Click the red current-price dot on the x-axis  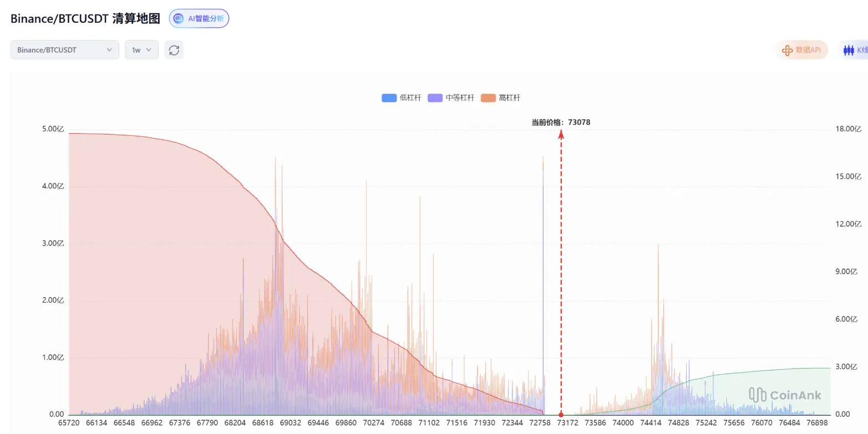point(561,415)
